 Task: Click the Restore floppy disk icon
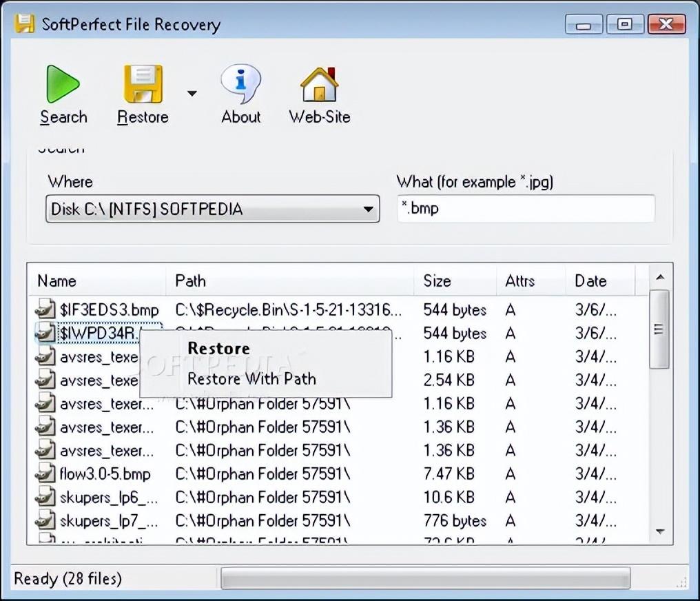click(x=143, y=84)
